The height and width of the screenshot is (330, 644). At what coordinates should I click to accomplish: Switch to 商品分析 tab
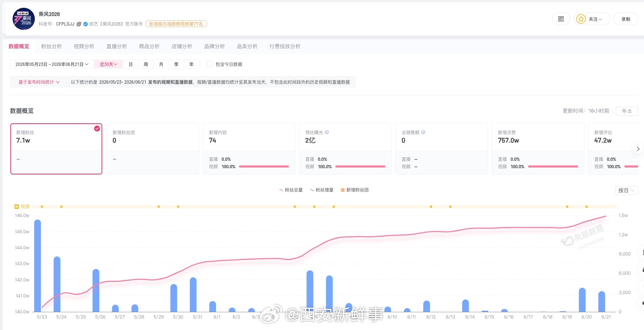(x=149, y=46)
